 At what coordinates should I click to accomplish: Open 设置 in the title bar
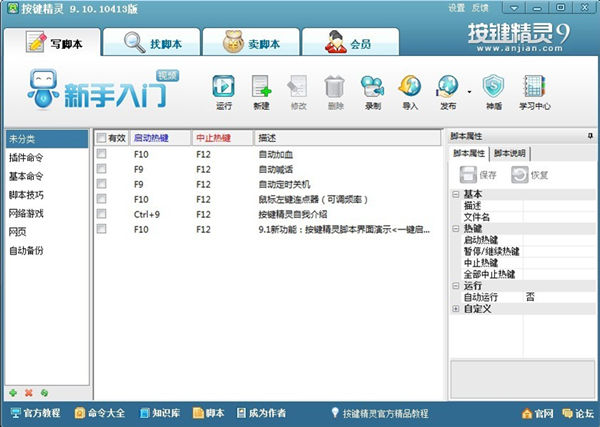(x=457, y=8)
